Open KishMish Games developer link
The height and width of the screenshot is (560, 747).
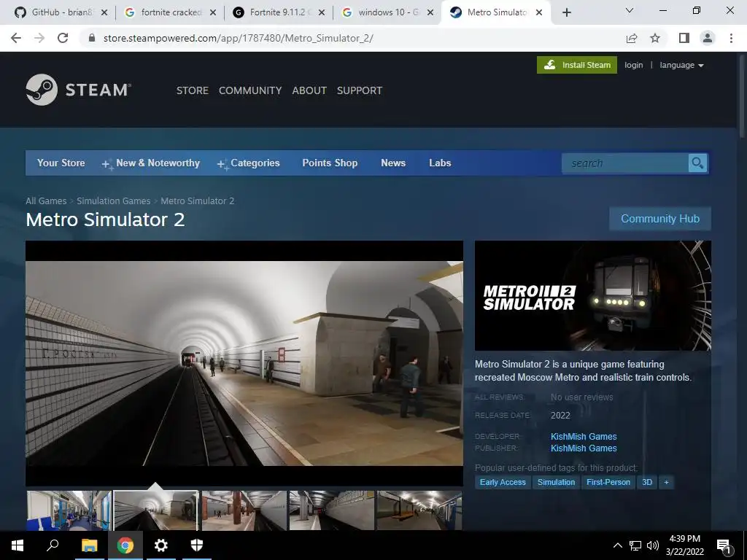584,437
